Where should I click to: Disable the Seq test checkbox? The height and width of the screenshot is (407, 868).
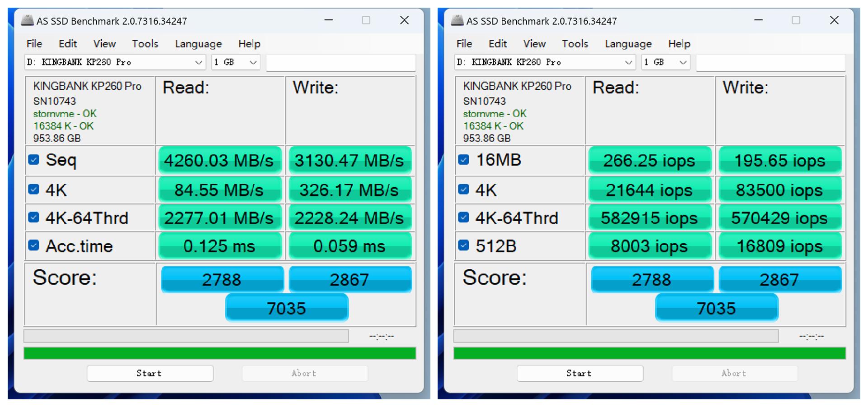pyautogui.click(x=34, y=159)
